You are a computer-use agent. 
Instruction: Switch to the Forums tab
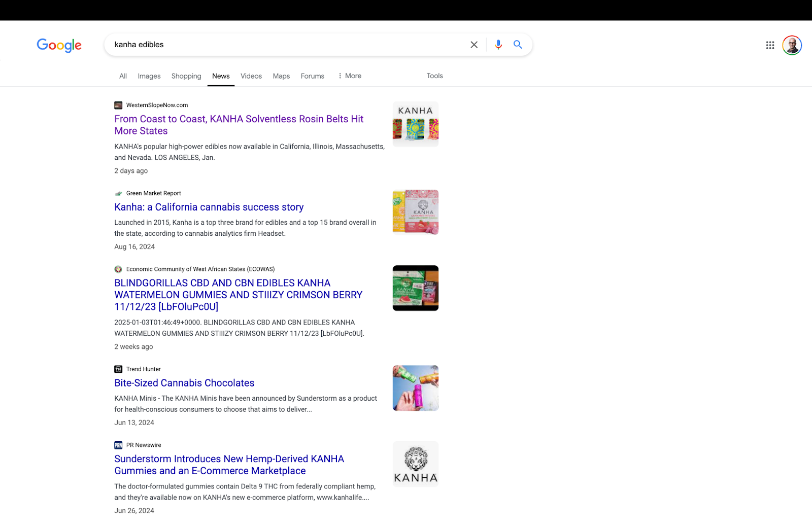(312, 76)
